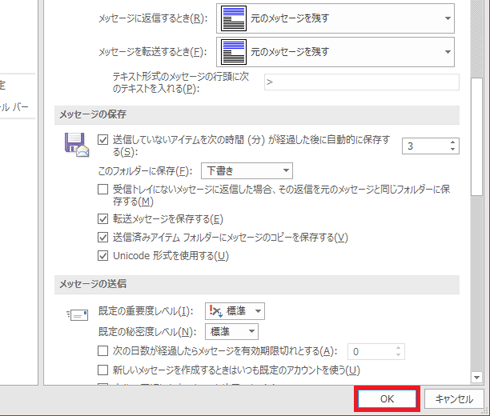Open 既定の秘密度レベル dropdown
Image resolution: width=490 pixels, height=416 pixels.
[232, 332]
